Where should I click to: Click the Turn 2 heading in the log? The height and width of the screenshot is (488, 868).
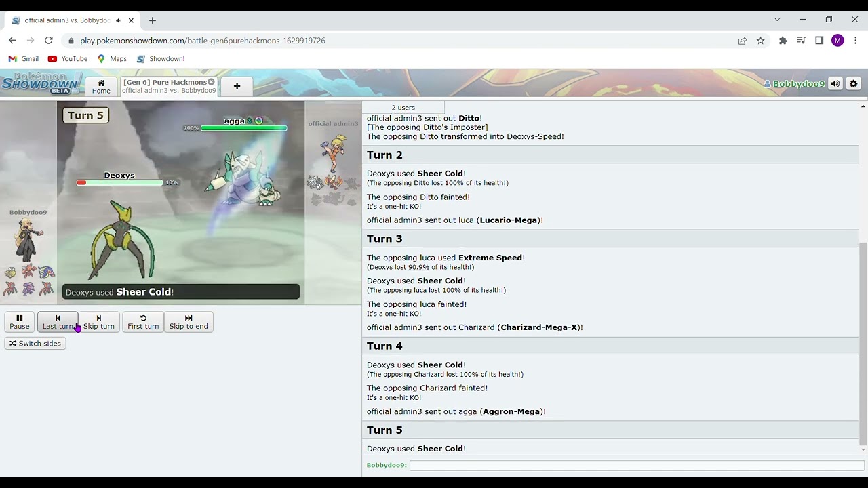pos(384,155)
